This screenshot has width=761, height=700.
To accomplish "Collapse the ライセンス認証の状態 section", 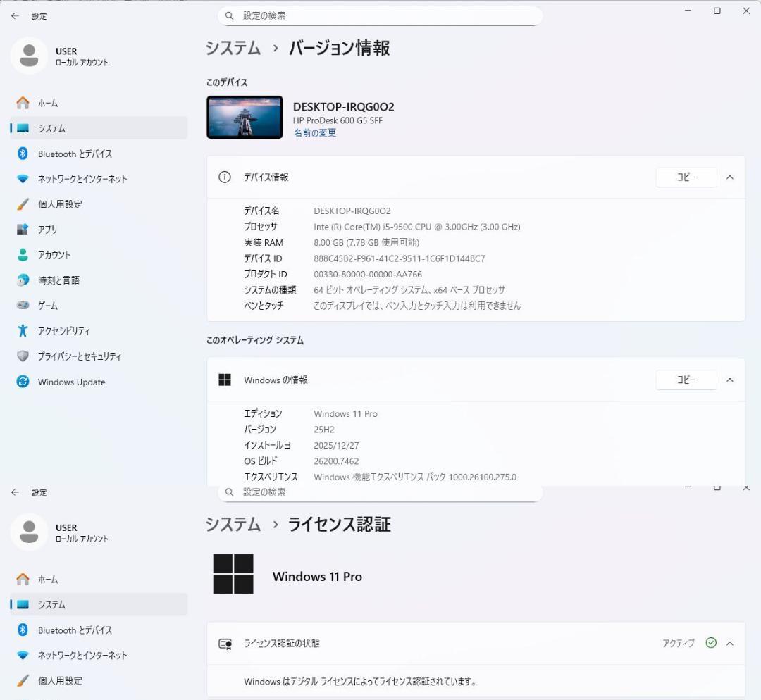I will click(730, 643).
